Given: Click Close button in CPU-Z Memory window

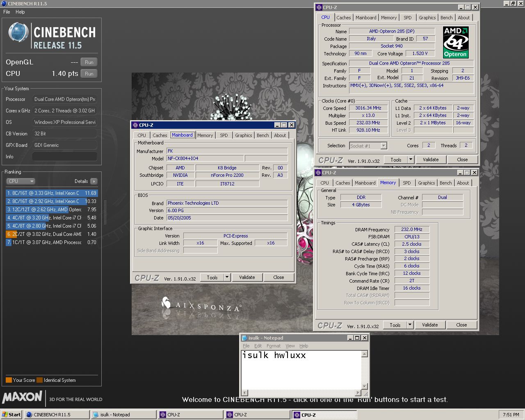Looking at the screenshot, I should click(461, 325).
